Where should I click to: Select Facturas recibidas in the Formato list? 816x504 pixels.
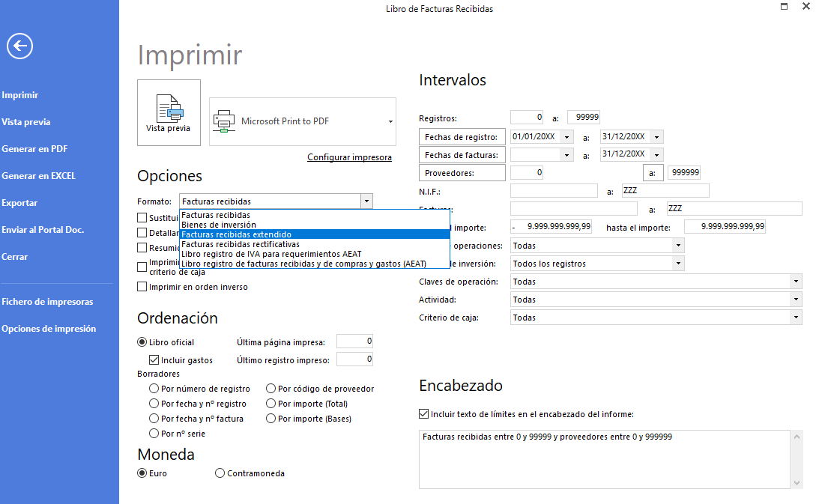tap(314, 215)
